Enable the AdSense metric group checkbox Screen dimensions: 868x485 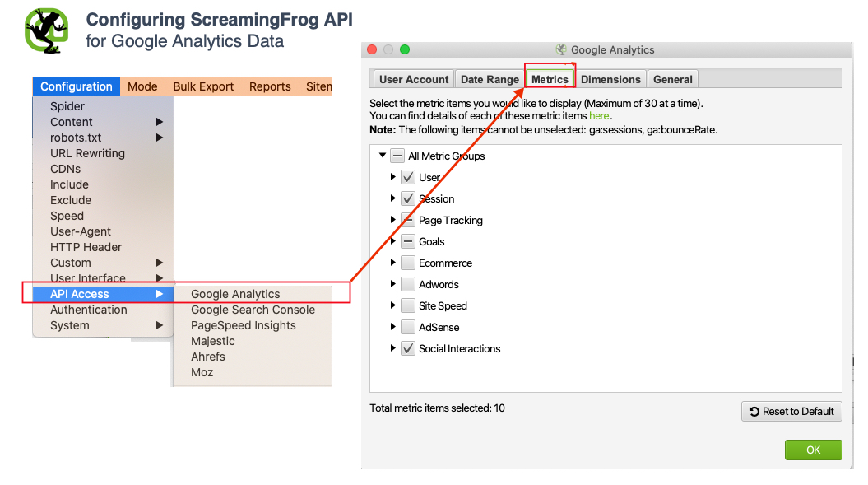408,327
